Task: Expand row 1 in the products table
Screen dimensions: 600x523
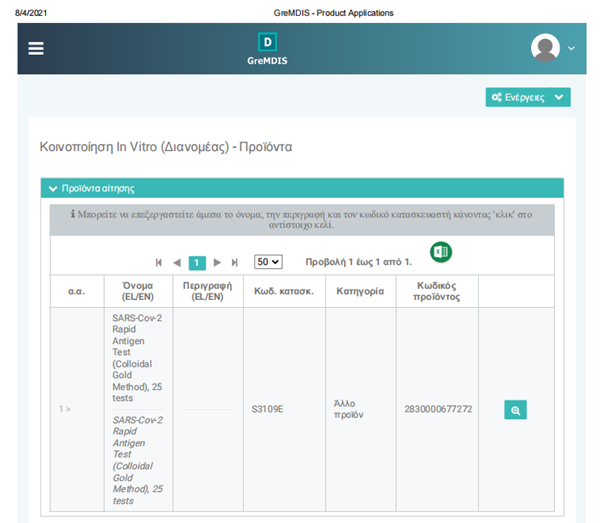Action: point(65,409)
